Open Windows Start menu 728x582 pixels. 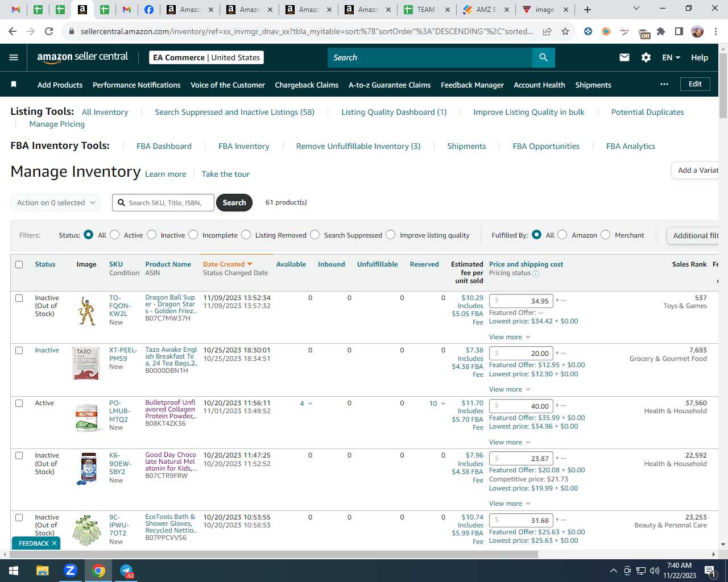(14, 571)
